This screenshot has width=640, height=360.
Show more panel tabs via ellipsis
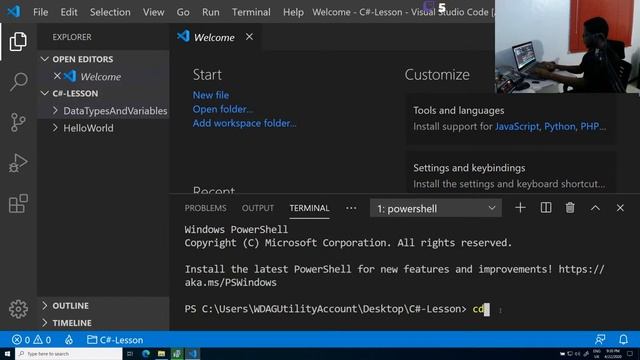pos(351,208)
